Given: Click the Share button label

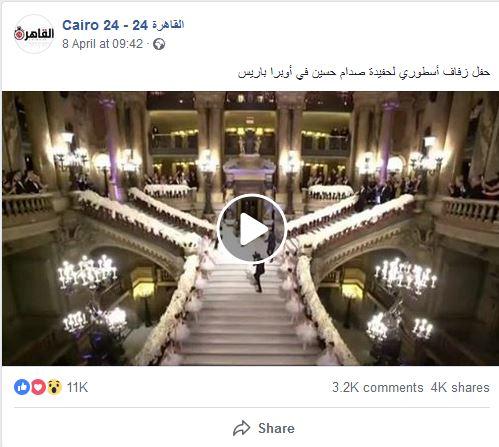Looking at the screenshot, I should 276,428.
